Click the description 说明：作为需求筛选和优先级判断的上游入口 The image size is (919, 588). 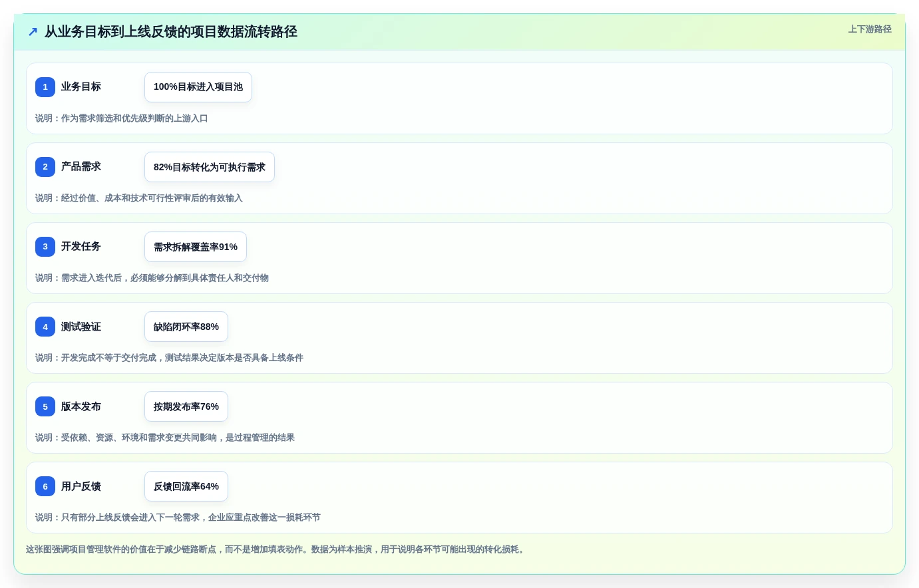(x=122, y=118)
